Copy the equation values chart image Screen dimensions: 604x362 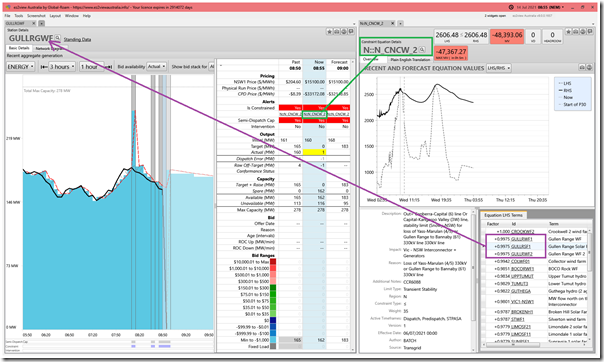click(x=582, y=68)
